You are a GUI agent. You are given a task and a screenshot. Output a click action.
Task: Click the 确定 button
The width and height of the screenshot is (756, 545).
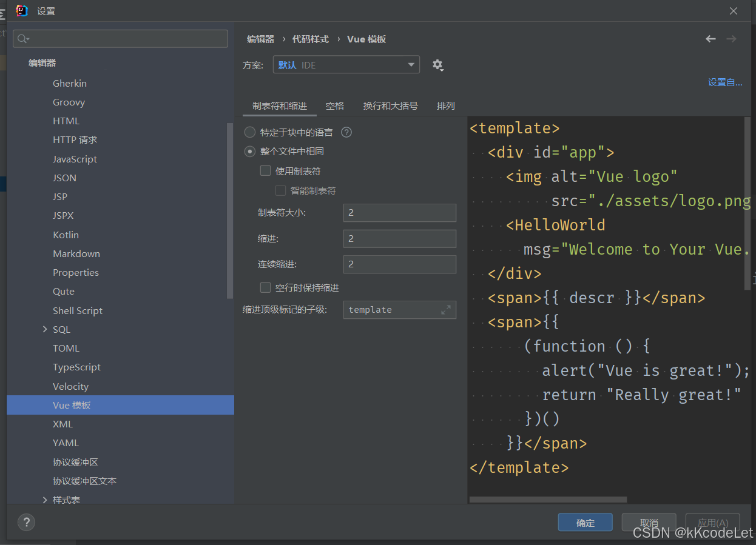tap(586, 523)
